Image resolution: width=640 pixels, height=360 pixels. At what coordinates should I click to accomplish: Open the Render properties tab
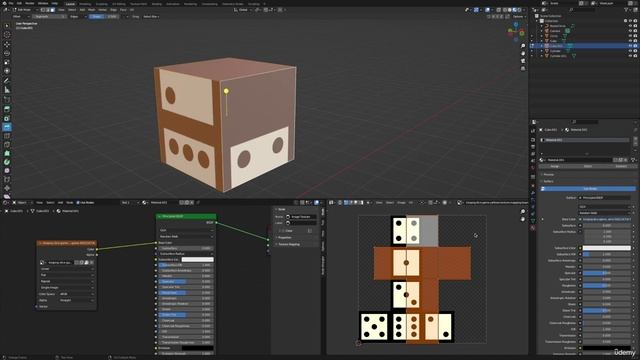tap(533, 140)
